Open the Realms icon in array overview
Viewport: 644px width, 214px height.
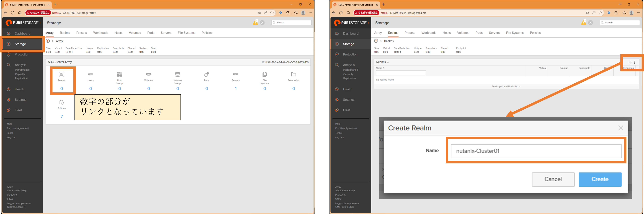61,74
